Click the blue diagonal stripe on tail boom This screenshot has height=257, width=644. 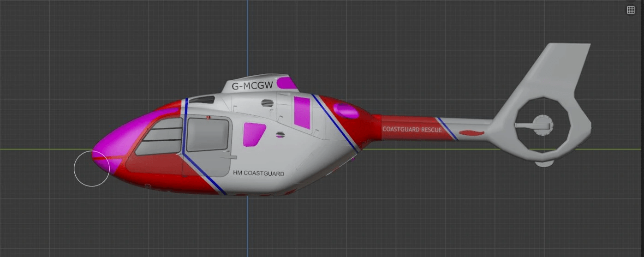click(x=447, y=129)
